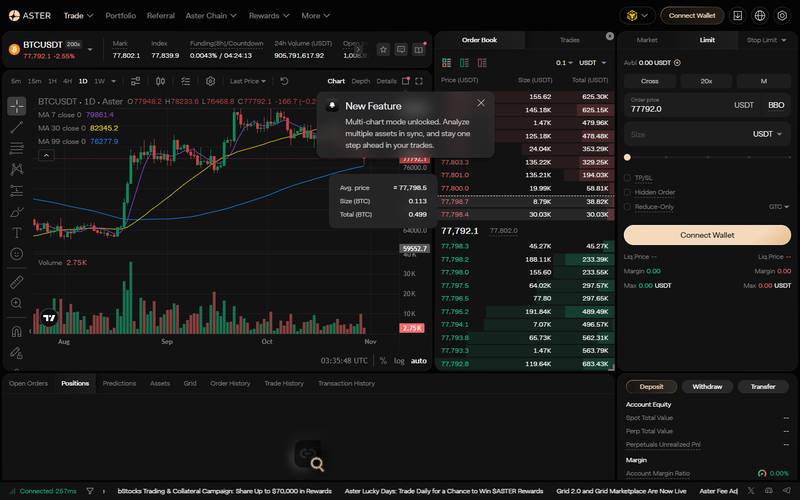Select the long position forecasting tool

[x=17, y=190]
